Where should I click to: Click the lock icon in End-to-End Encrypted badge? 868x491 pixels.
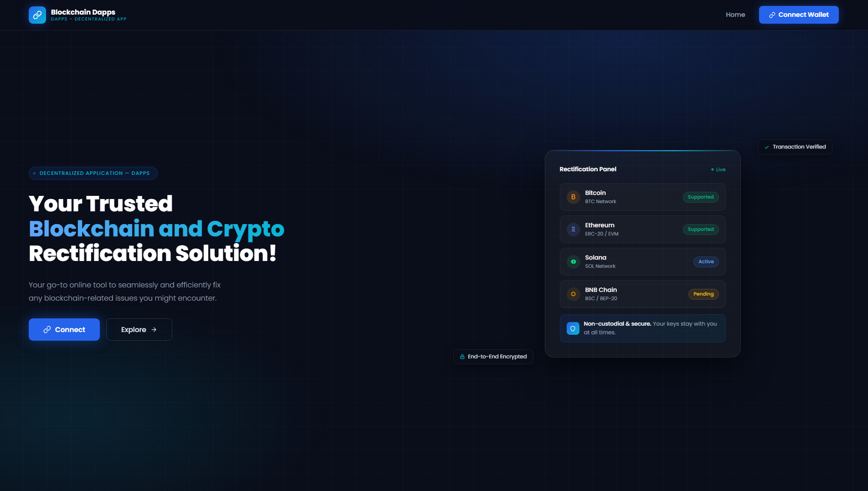pyautogui.click(x=462, y=357)
